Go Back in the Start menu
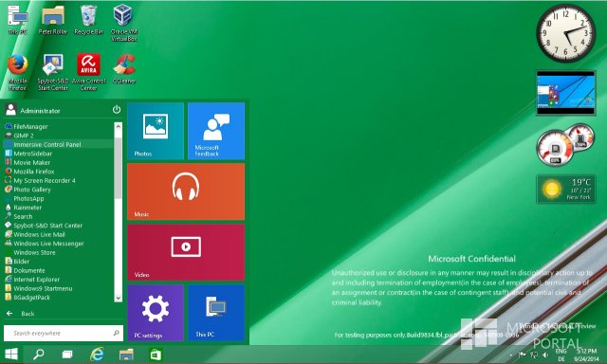The width and height of the screenshot is (607, 364). point(21,314)
